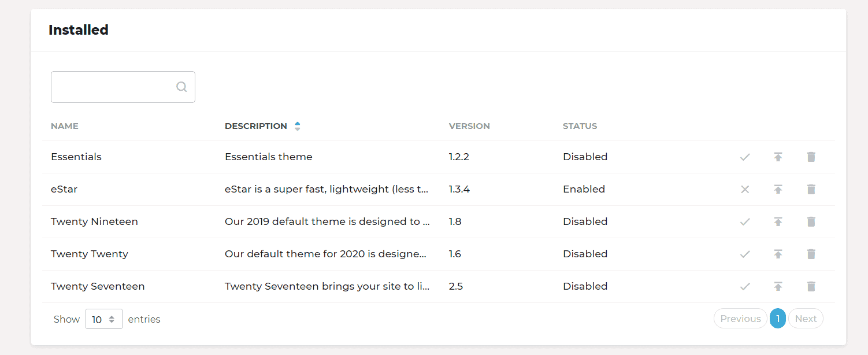Click the Next pagination button

point(805,319)
